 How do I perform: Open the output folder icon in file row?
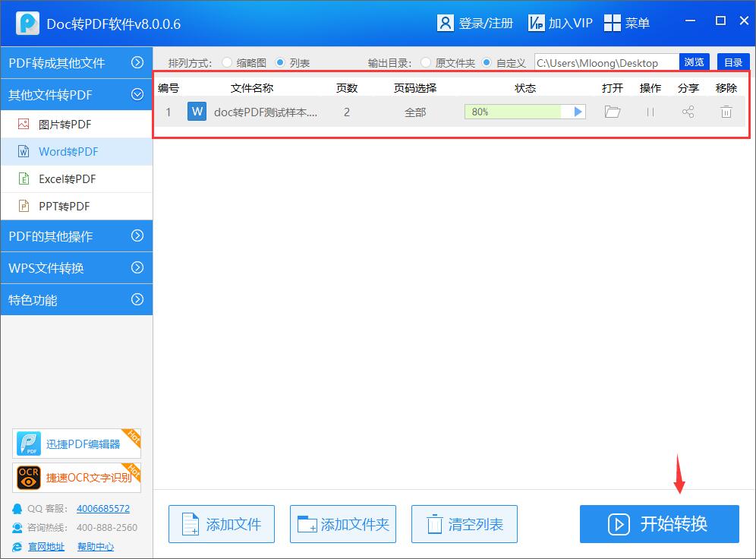pyautogui.click(x=613, y=112)
